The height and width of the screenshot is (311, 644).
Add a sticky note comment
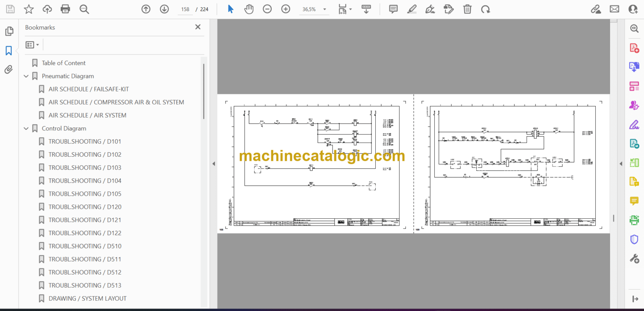coord(393,9)
